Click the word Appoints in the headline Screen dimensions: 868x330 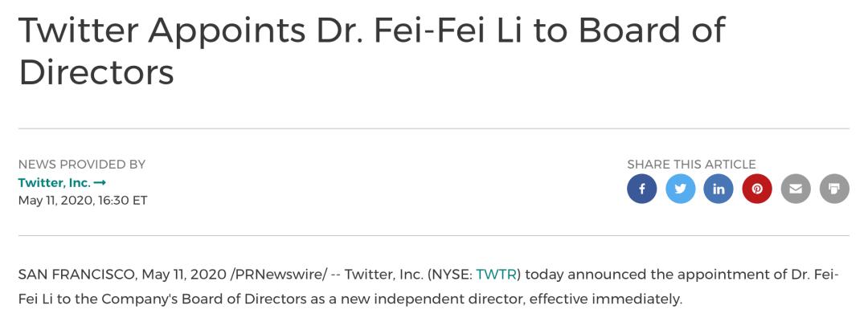coord(227,31)
